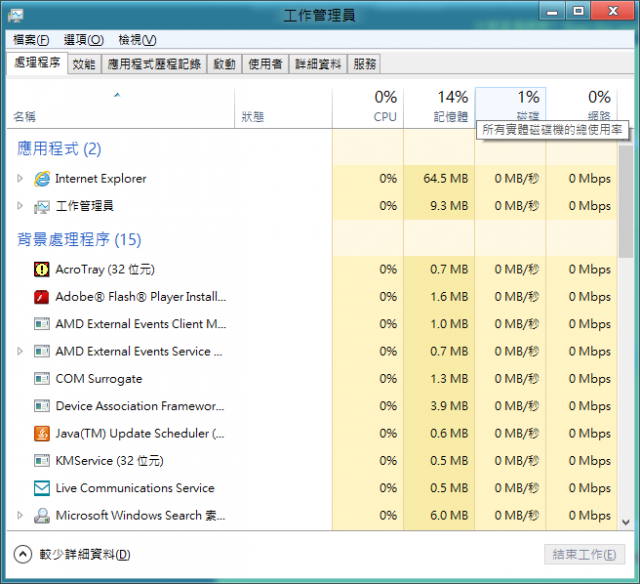Click the AMD External Events Service icon
The width and height of the screenshot is (640, 584).
42,351
